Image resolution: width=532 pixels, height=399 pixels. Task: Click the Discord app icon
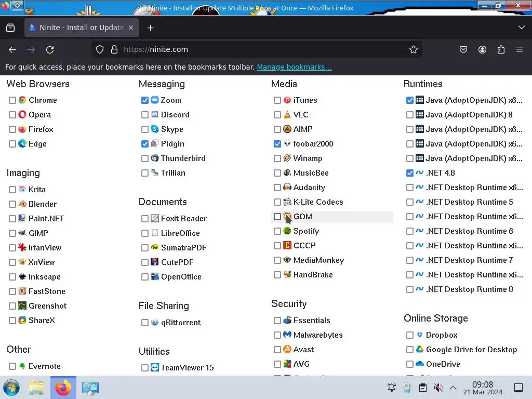coord(155,115)
